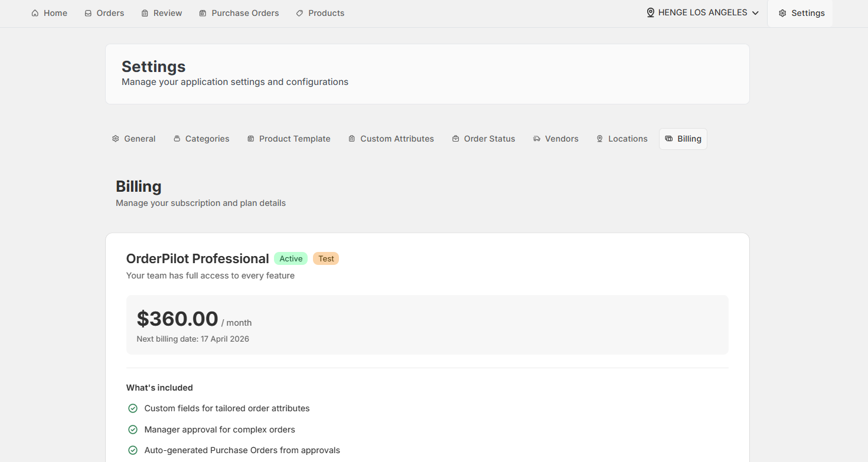Click the green Active status badge

click(291, 258)
